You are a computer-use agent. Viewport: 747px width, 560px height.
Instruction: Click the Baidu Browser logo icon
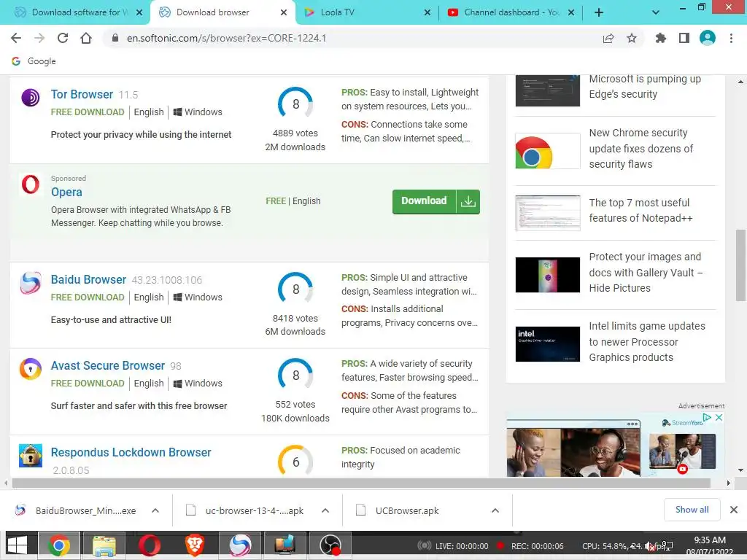pos(31,283)
